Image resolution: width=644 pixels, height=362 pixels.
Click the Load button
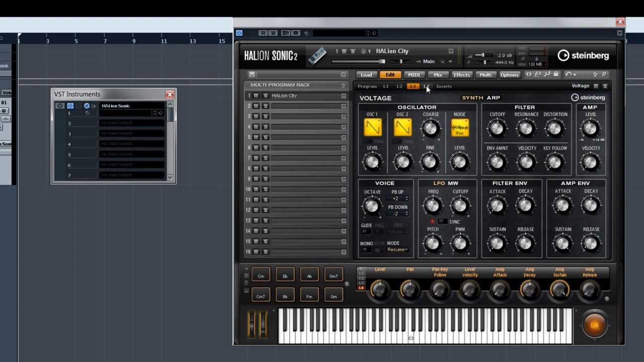366,75
